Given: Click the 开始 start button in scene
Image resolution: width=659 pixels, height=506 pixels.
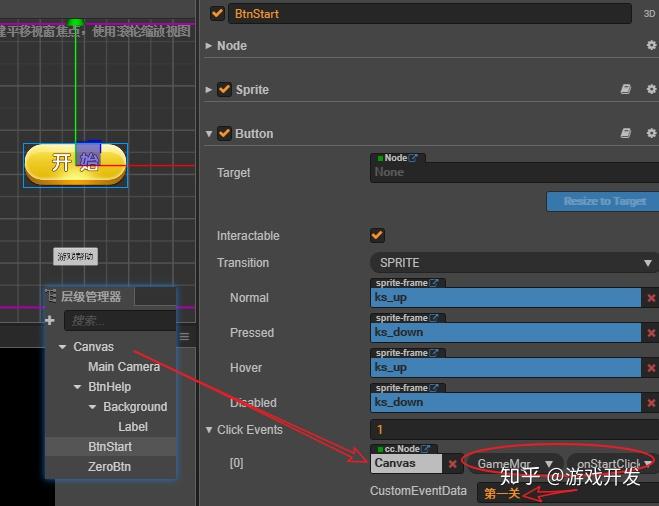Looking at the screenshot, I should point(76,164).
